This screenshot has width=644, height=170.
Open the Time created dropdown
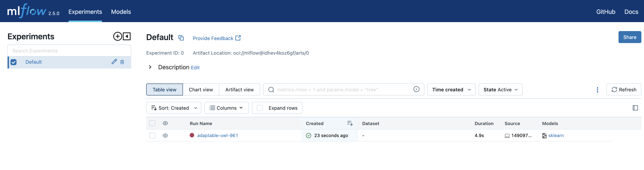pos(451,89)
